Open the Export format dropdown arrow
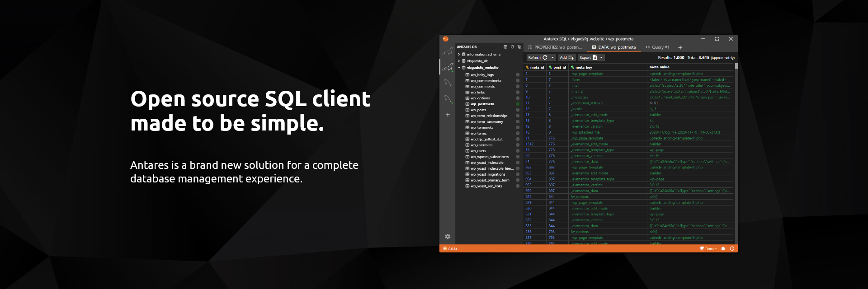868x289 pixels. [x=601, y=57]
